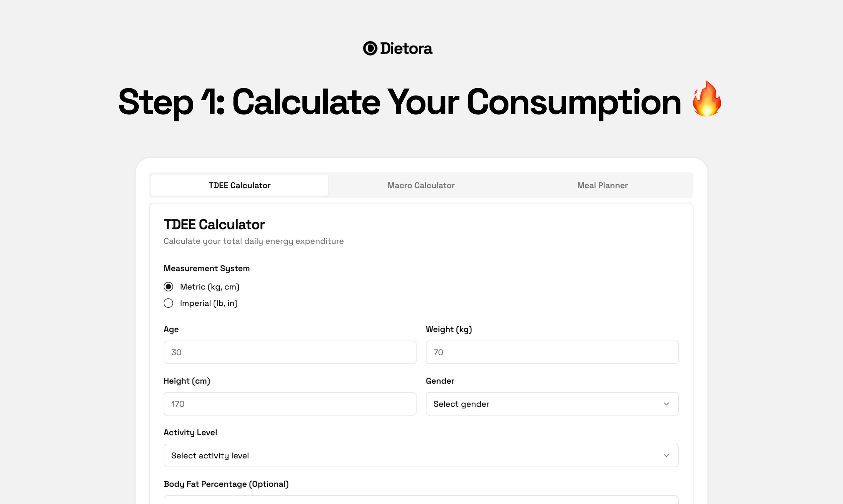Focus the Age input field

coord(290,352)
